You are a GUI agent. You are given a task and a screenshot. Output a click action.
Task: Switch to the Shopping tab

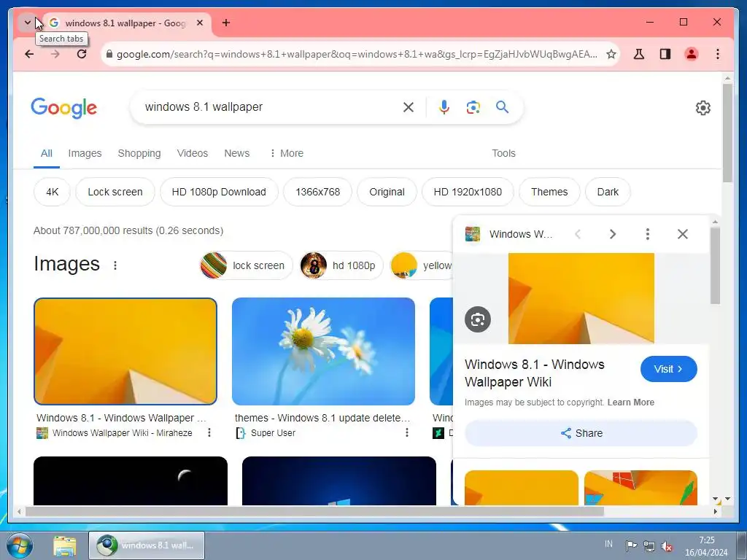point(139,153)
